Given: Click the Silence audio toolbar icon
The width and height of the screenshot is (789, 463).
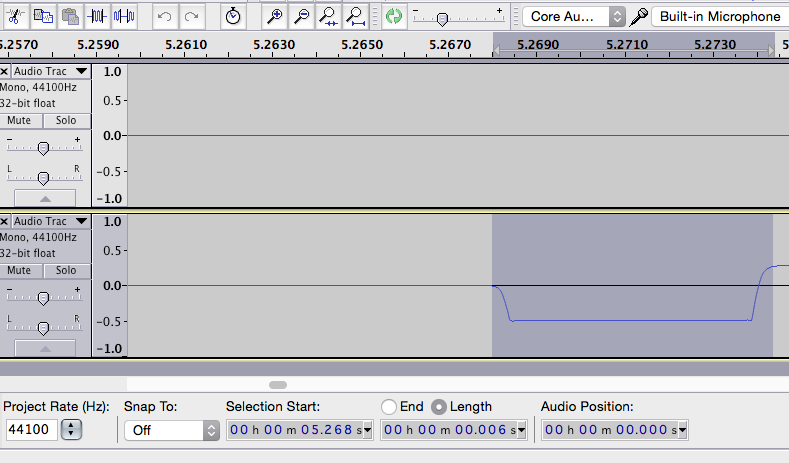Looking at the screenshot, I should coord(124,16).
